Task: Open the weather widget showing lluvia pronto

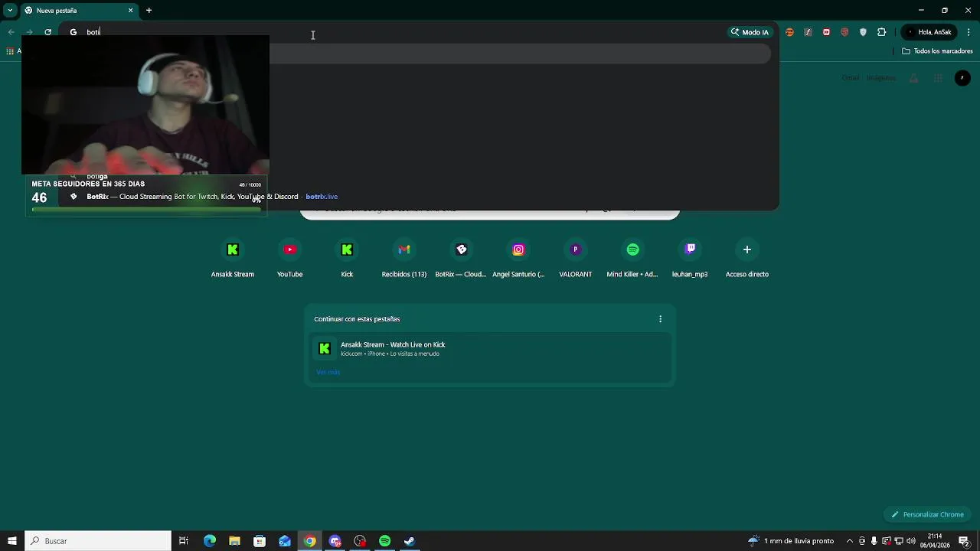Action: point(791,541)
